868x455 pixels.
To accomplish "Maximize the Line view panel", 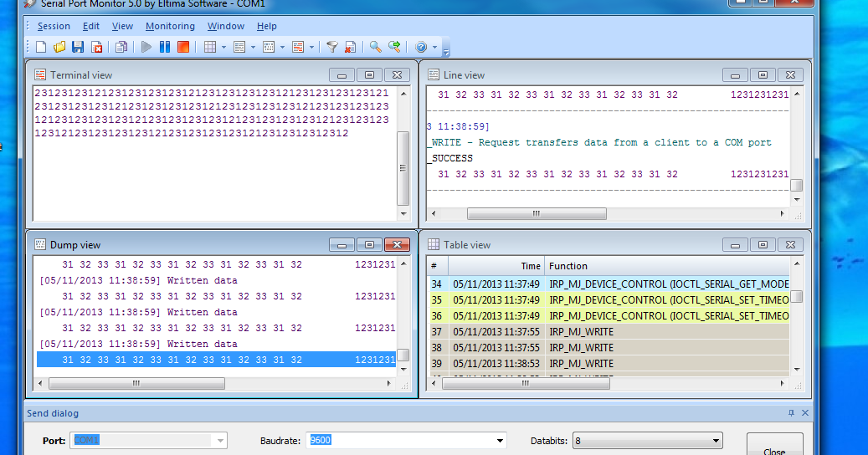I will pyautogui.click(x=763, y=75).
